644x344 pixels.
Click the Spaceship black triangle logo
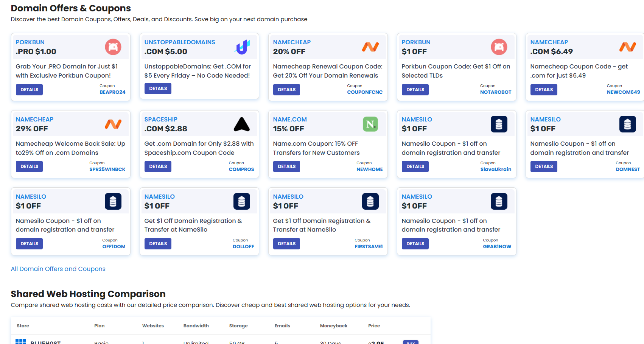pyautogui.click(x=241, y=124)
